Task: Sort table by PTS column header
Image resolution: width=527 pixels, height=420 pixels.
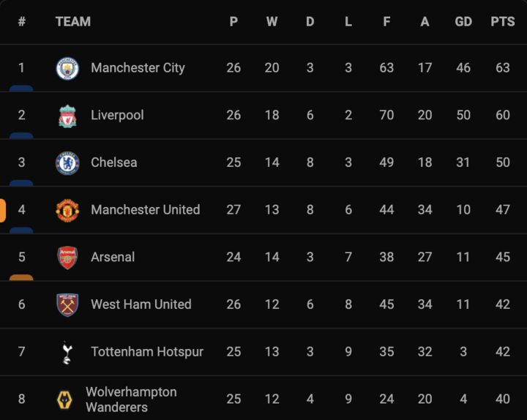Action: tap(502, 22)
